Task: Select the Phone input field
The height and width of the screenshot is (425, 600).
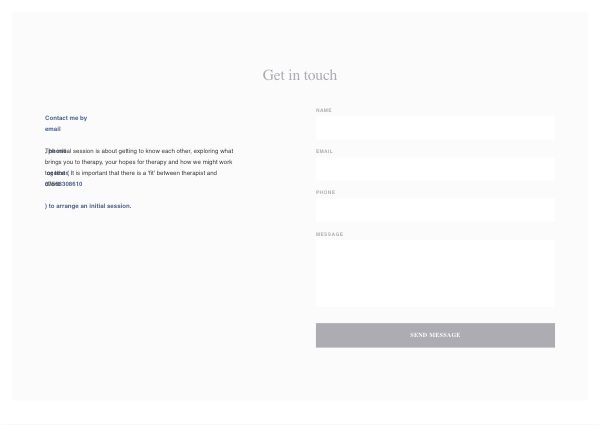Action: pyautogui.click(x=435, y=210)
